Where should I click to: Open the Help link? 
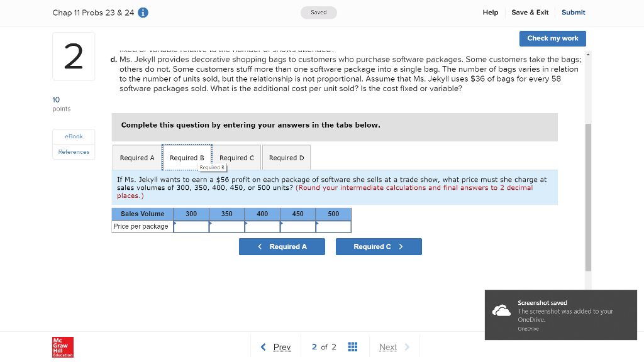tap(491, 12)
